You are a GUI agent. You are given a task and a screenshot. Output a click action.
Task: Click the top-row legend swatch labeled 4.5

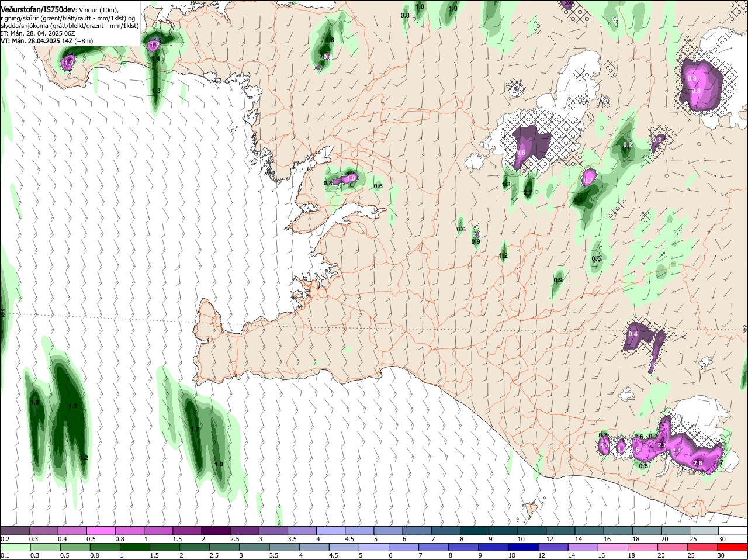(x=359, y=531)
